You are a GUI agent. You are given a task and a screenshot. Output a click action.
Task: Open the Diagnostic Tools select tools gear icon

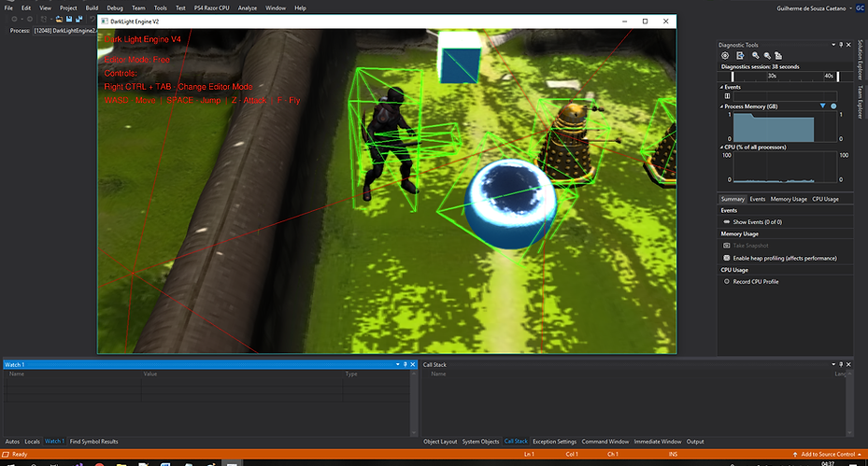click(725, 55)
